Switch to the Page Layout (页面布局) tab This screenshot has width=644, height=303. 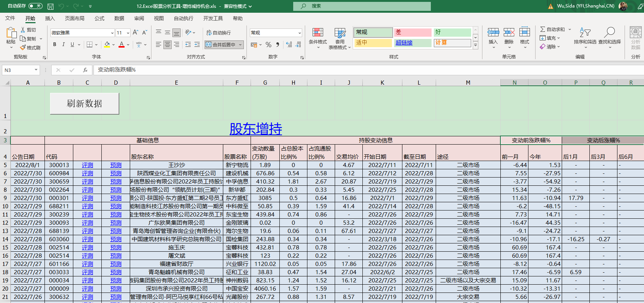point(74,18)
